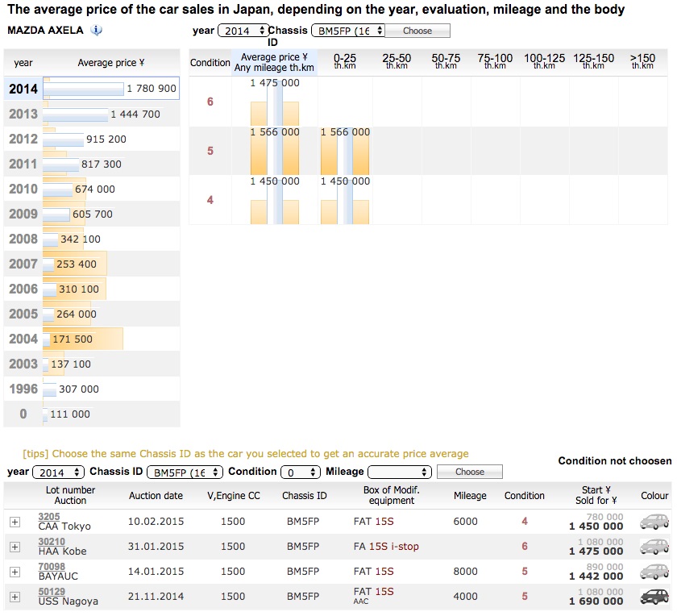Click the Start ¥ Sold for ¥ header
The width and height of the screenshot is (677, 616).
point(596,496)
